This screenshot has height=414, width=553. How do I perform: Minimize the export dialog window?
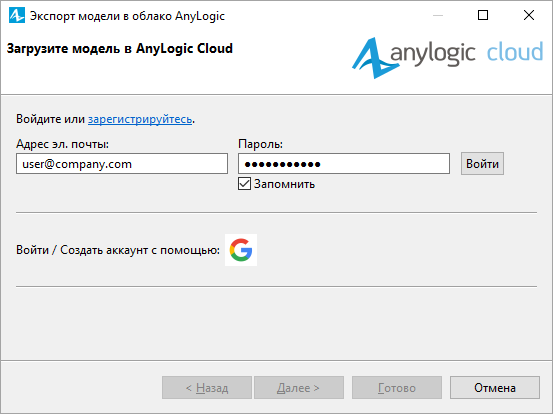pos(438,16)
